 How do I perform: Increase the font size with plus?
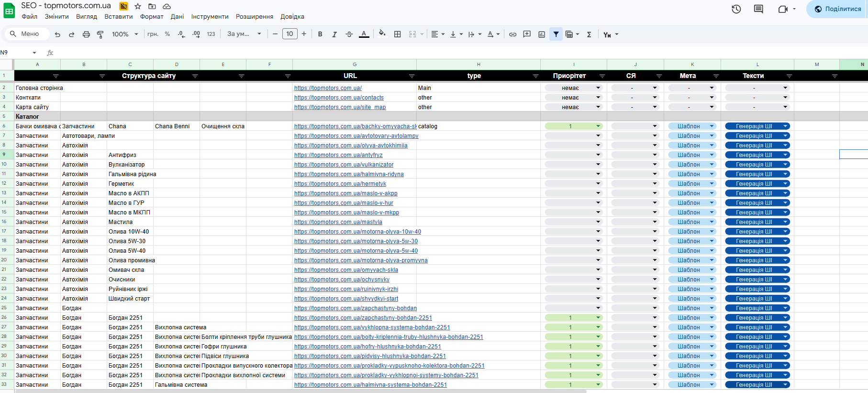[304, 34]
